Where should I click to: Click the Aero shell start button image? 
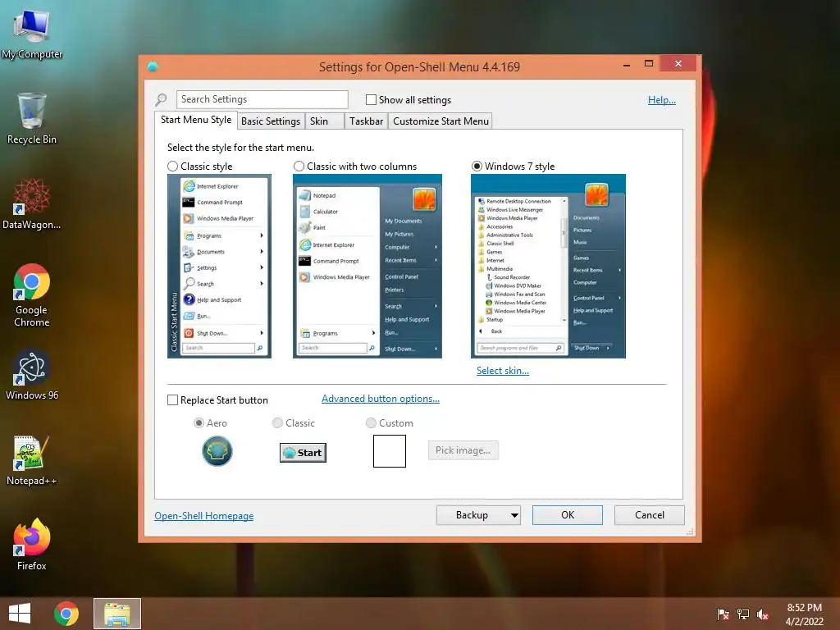217,451
